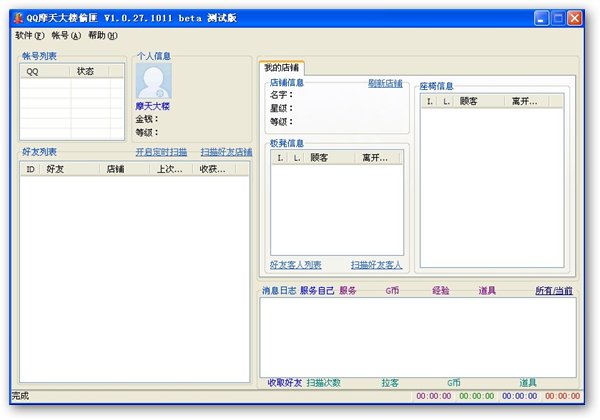Open the 软件(F) menu
Viewport: 600px width, 420px height.
30,36
